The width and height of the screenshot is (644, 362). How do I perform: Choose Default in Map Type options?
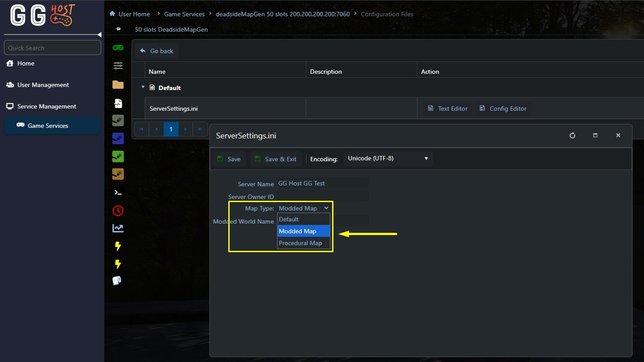pos(289,219)
